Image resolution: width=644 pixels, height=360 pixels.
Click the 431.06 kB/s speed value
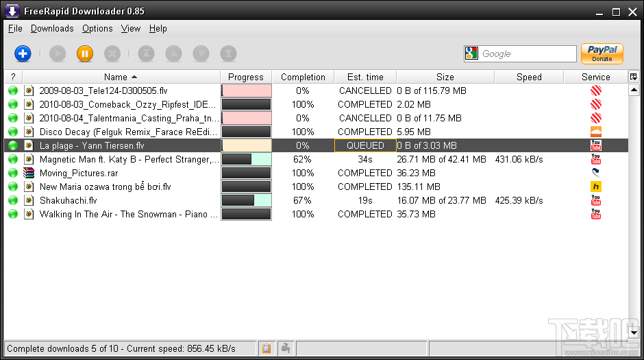519,159
